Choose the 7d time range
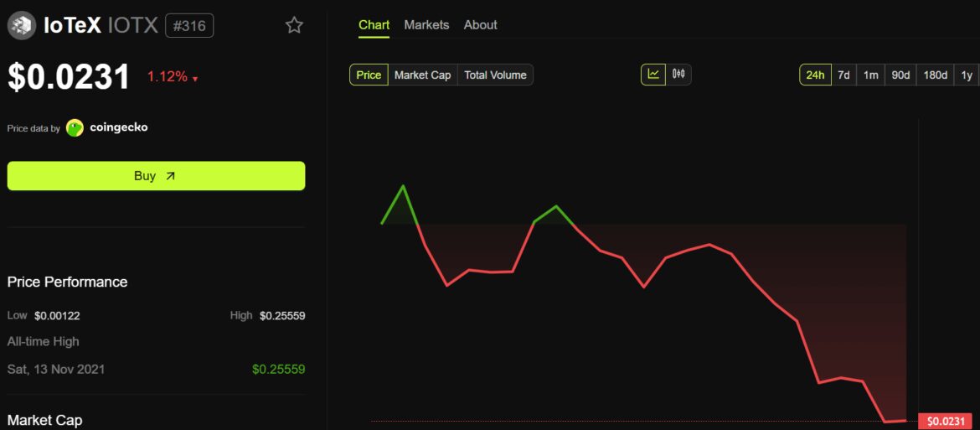980x430 pixels. 844,75
